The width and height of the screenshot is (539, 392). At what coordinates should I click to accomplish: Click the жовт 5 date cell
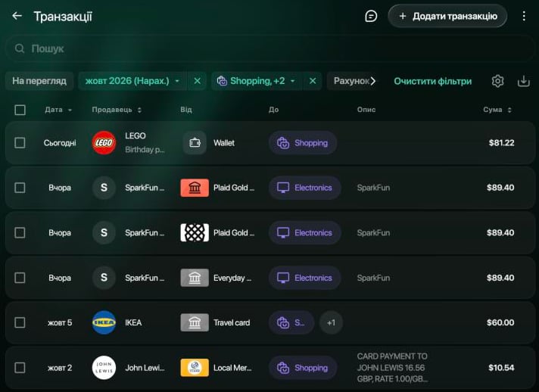(60, 322)
